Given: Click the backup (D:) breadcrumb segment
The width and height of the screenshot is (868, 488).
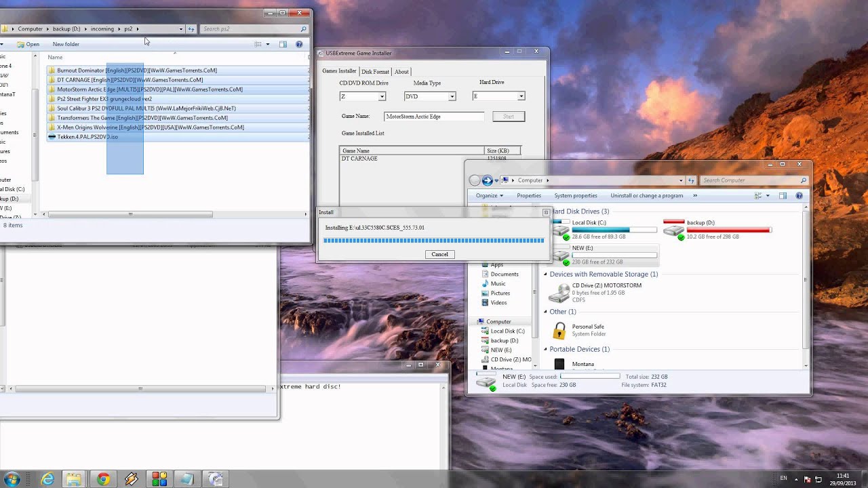Looking at the screenshot, I should click(x=66, y=29).
